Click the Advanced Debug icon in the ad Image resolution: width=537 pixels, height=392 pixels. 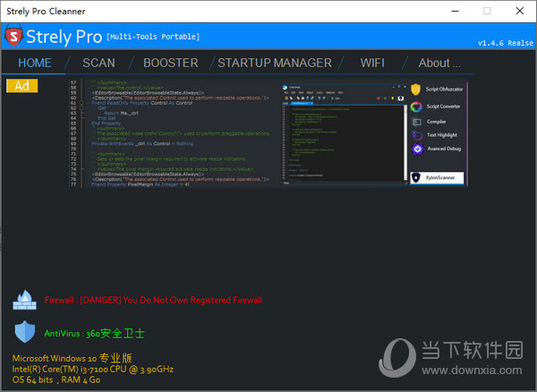click(417, 149)
